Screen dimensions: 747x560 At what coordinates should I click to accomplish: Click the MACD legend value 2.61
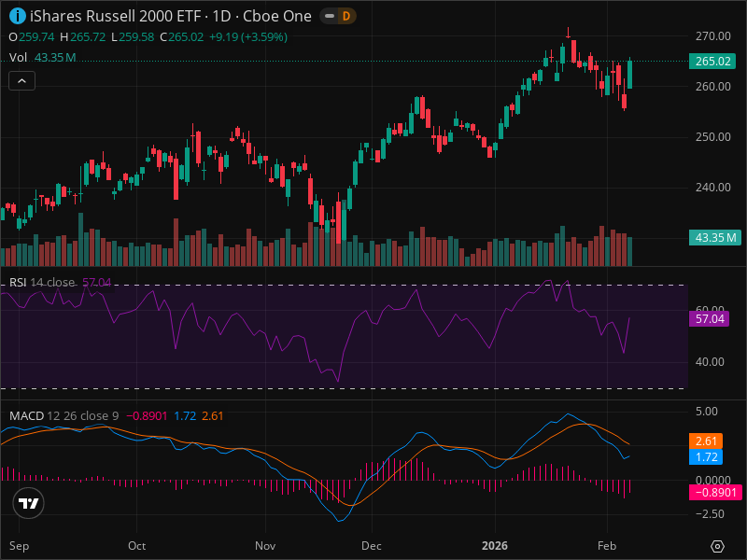213,415
